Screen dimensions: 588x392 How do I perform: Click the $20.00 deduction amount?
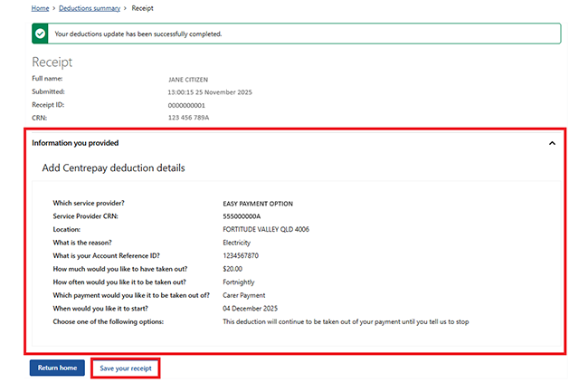(x=232, y=269)
